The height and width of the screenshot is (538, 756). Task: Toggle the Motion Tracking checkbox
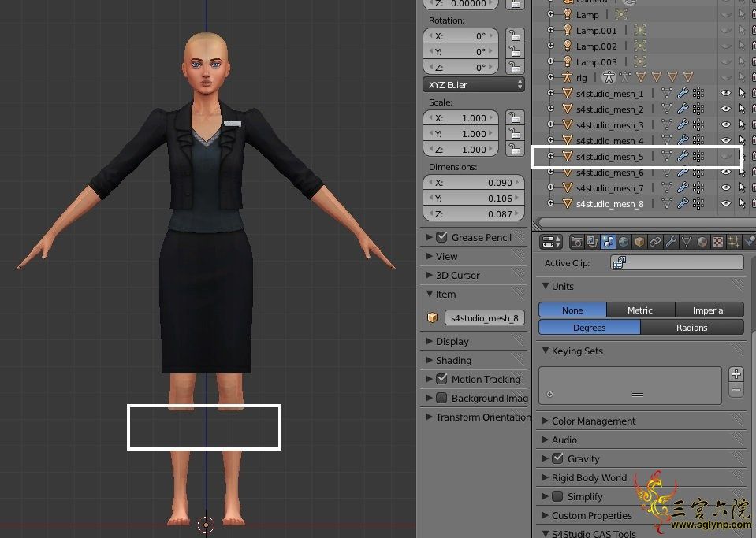pyautogui.click(x=441, y=379)
